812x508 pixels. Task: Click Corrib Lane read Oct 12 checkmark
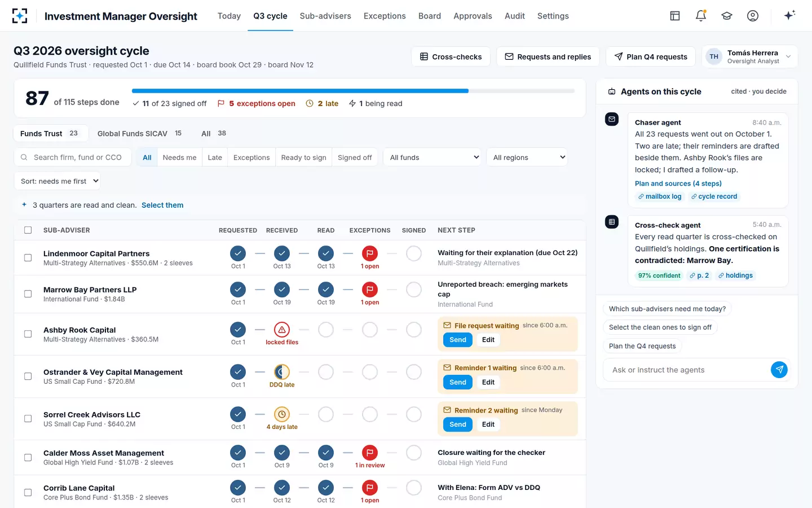coord(326,488)
